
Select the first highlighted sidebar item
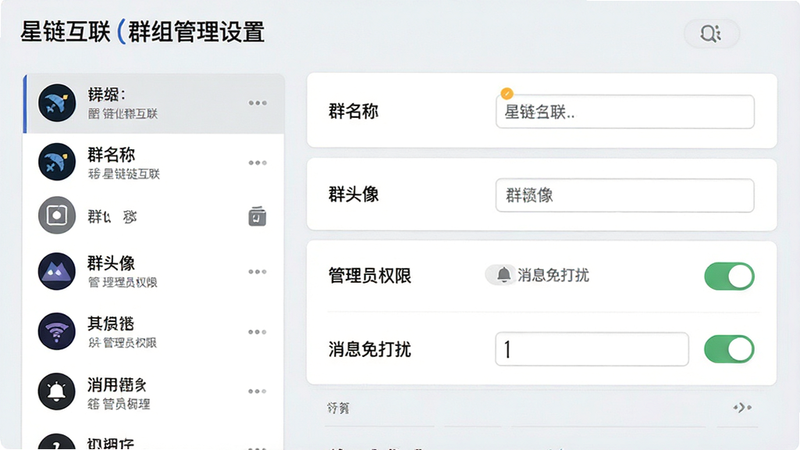pos(154,104)
